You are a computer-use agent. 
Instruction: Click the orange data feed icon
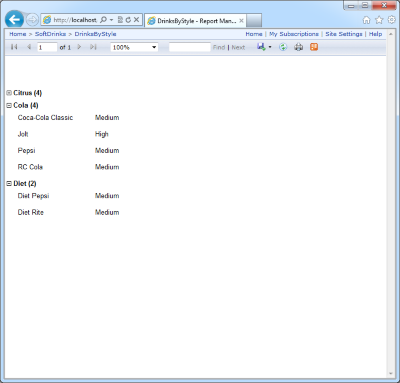[x=314, y=47]
